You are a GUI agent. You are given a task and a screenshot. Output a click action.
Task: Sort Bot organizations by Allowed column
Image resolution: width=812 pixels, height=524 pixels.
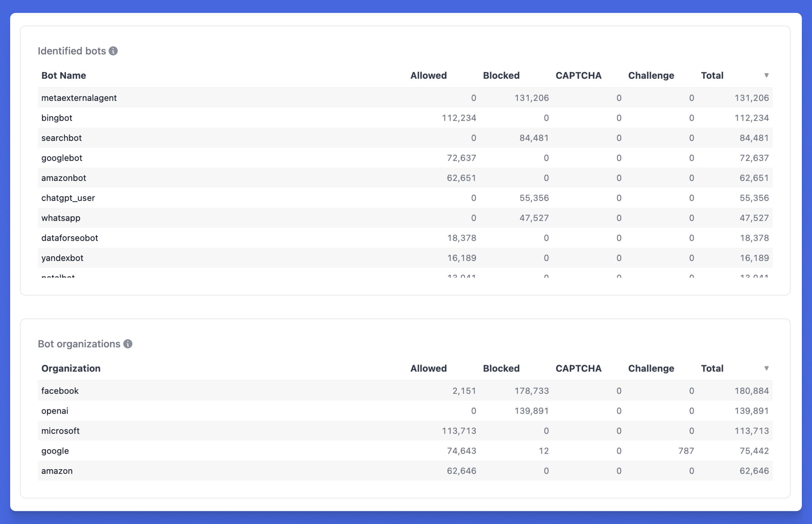coord(428,368)
